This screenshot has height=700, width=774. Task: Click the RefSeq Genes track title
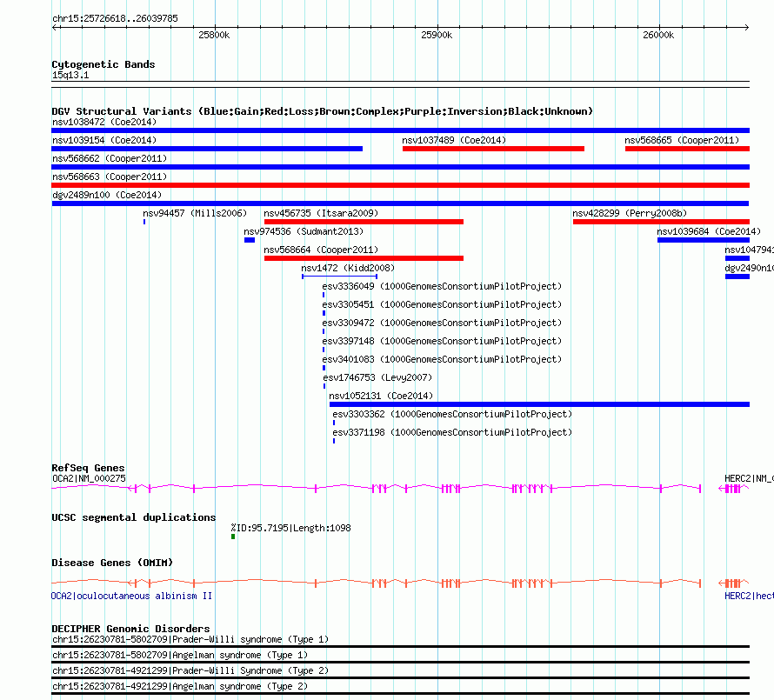pos(89,468)
